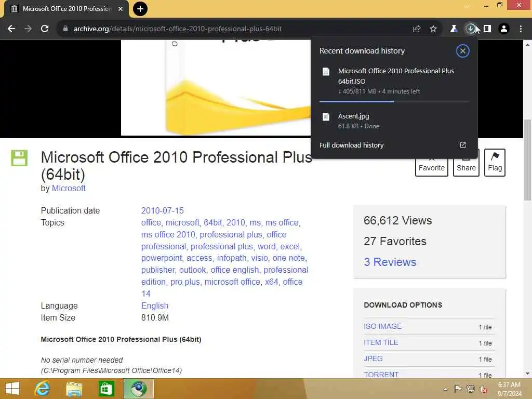
Task: Reload the archive.org page
Action: [45, 29]
